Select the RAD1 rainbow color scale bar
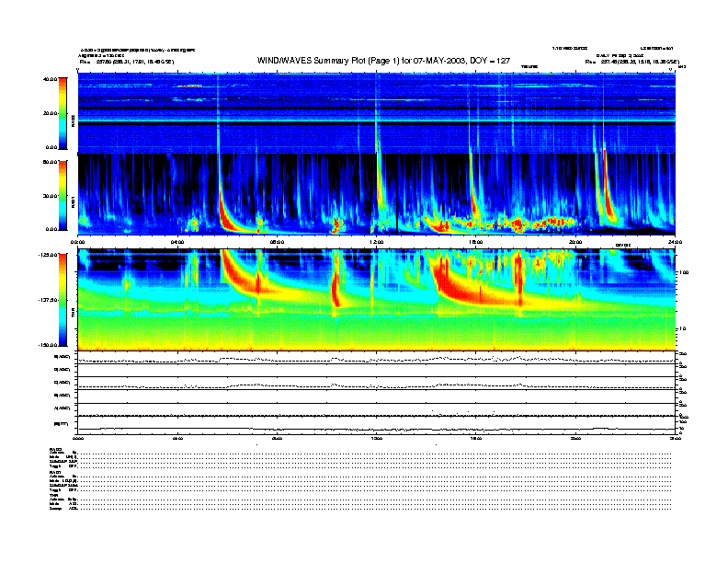 point(63,195)
